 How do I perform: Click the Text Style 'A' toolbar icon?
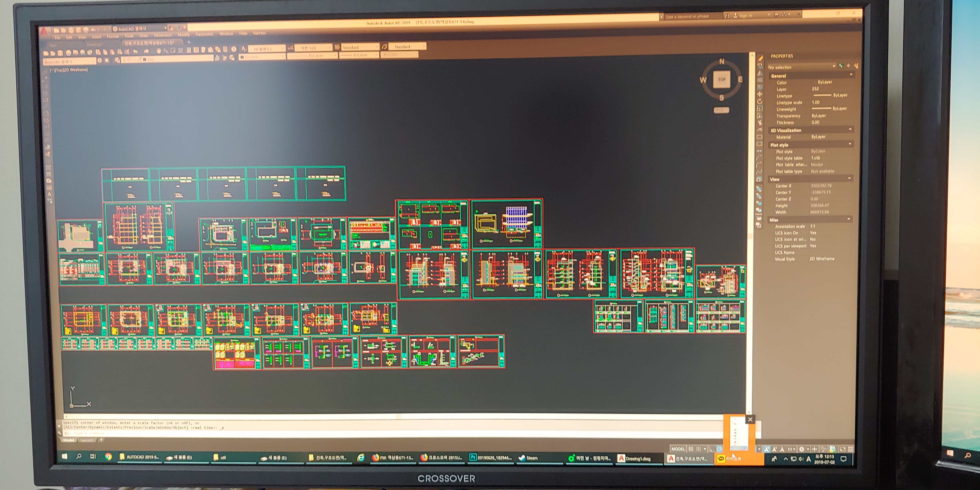click(244, 48)
